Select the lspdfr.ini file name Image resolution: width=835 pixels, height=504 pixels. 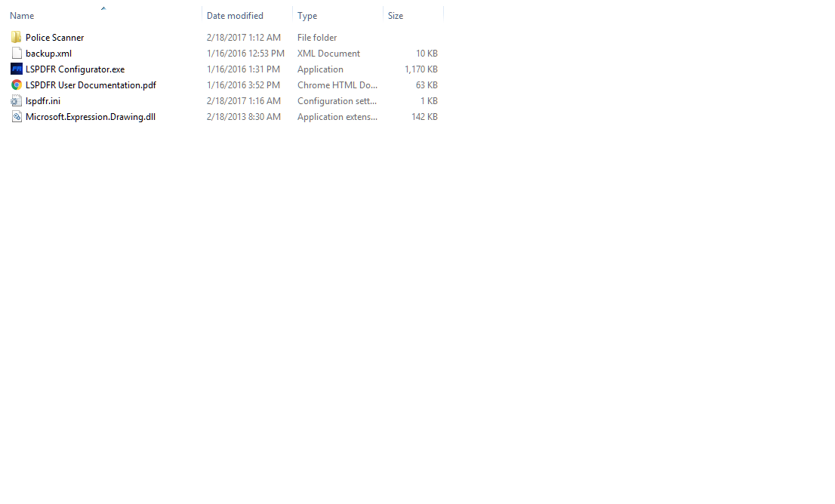pos(42,100)
